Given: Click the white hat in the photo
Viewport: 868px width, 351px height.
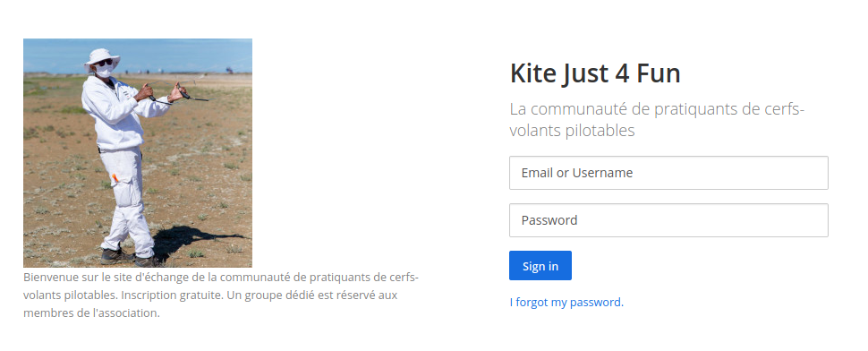Looking at the screenshot, I should [x=102, y=57].
